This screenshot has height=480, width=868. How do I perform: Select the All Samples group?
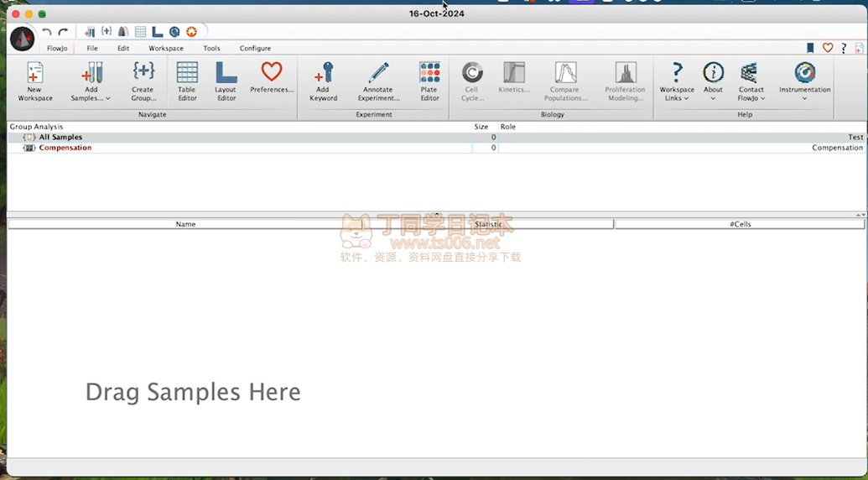coord(60,137)
